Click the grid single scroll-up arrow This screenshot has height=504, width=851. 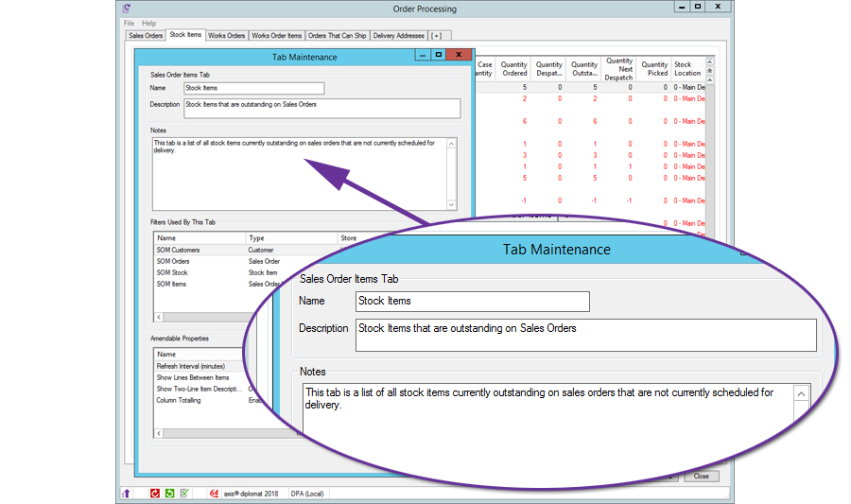[709, 79]
